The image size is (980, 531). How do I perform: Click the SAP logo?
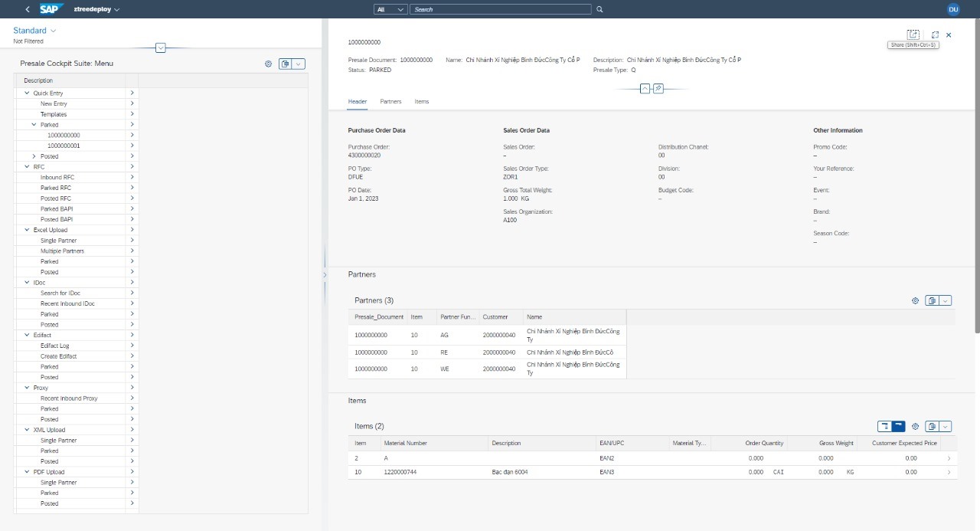tap(51, 9)
